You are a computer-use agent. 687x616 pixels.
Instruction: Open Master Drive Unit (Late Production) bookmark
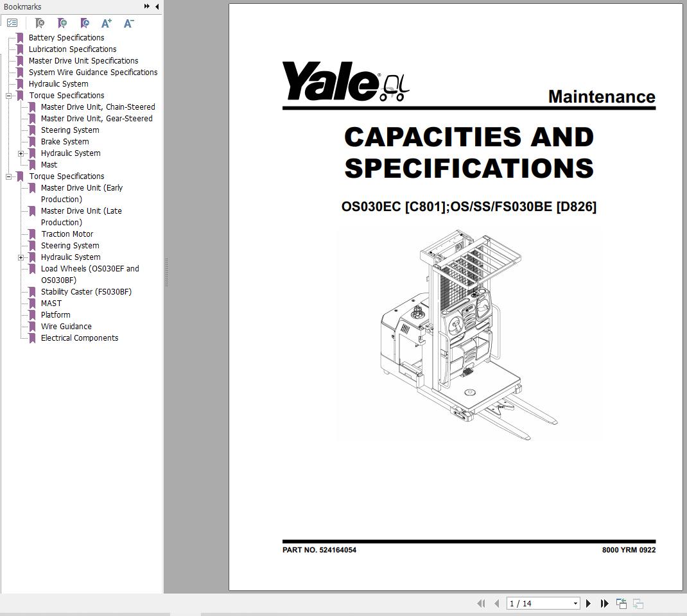tap(81, 217)
